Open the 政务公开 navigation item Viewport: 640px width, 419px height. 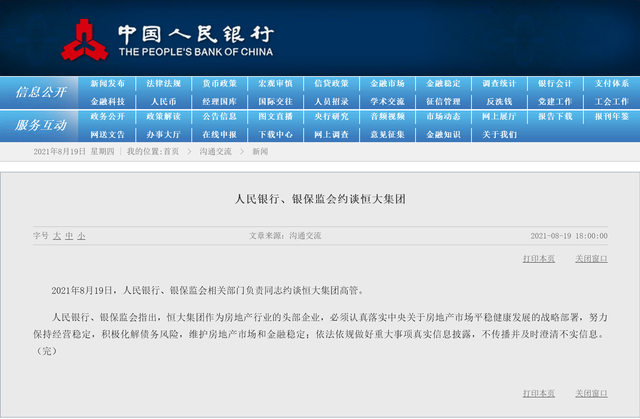[x=107, y=117]
